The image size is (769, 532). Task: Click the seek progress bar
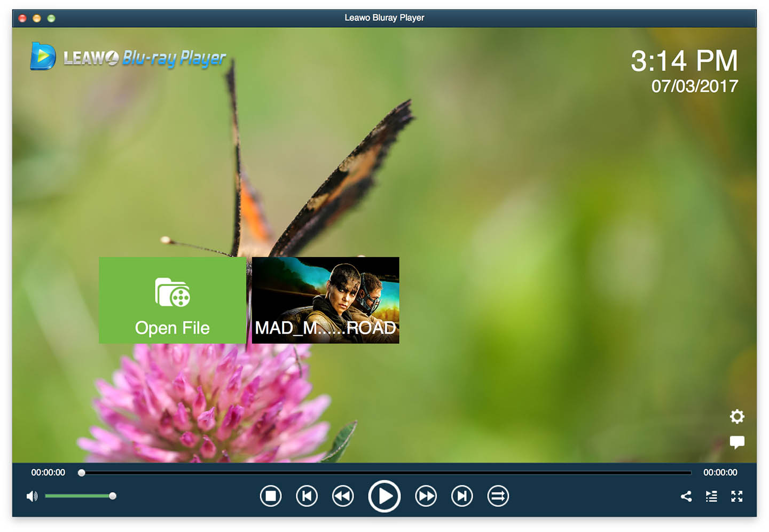tap(384, 472)
